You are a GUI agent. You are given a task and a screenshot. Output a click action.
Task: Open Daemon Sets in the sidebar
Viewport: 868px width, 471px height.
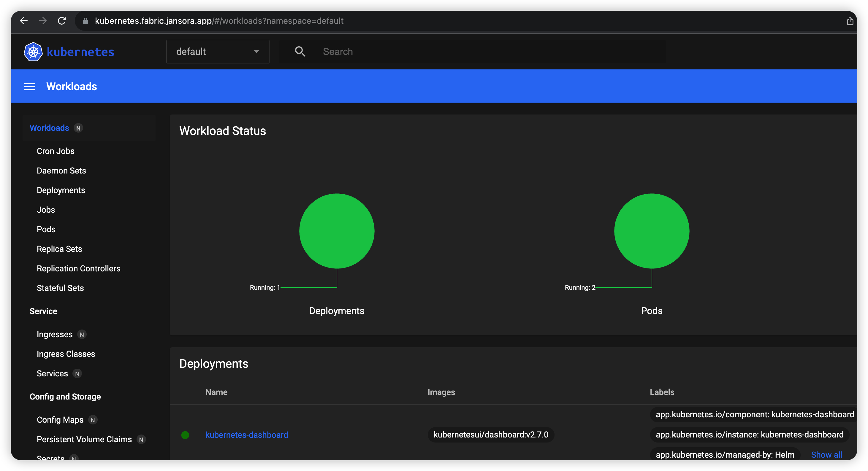(x=61, y=171)
